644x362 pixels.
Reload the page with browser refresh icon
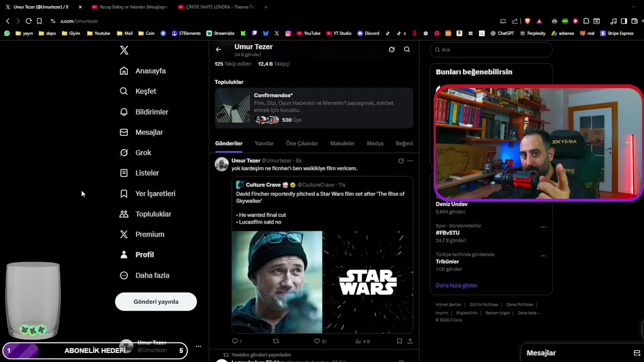tap(28, 21)
